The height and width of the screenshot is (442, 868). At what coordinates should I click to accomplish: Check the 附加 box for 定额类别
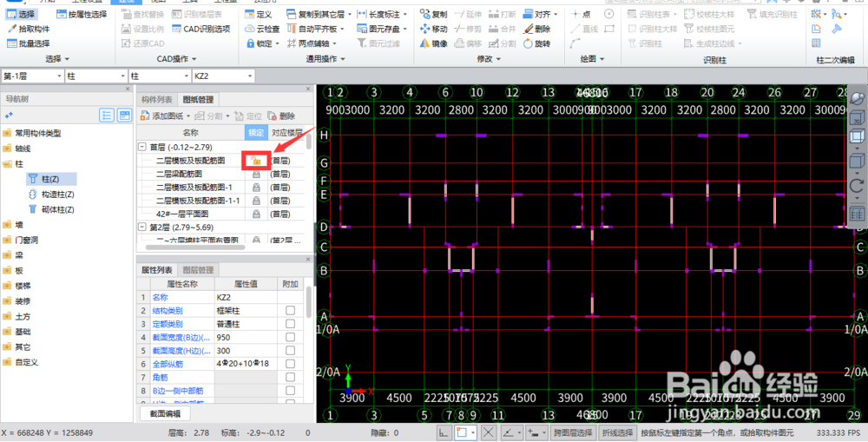(x=290, y=324)
